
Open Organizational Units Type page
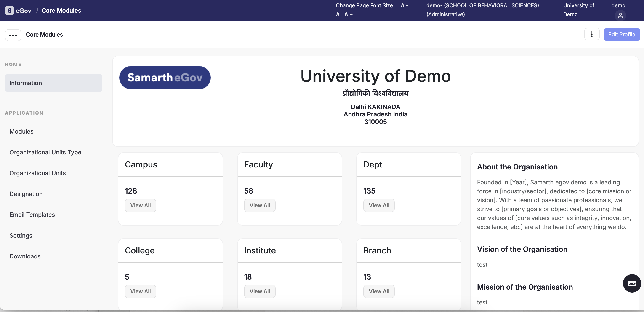click(x=45, y=152)
